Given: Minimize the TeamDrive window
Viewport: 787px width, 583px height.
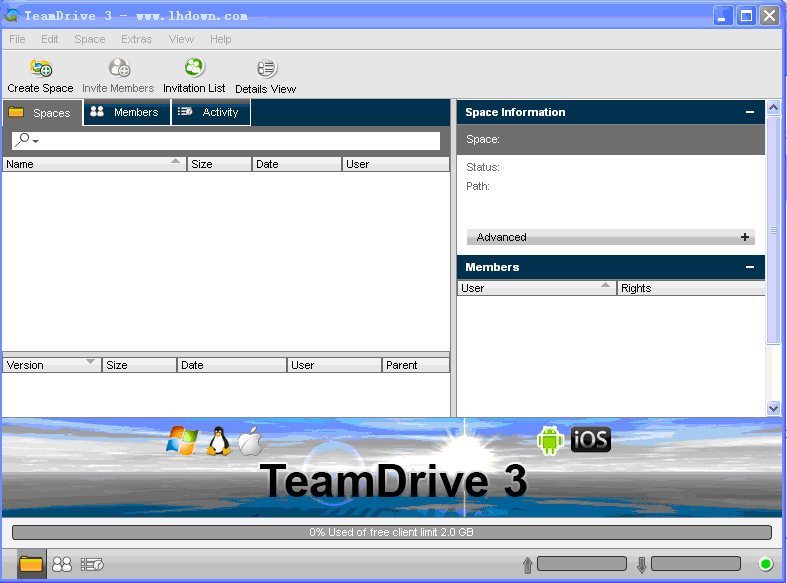Looking at the screenshot, I should click(723, 16).
